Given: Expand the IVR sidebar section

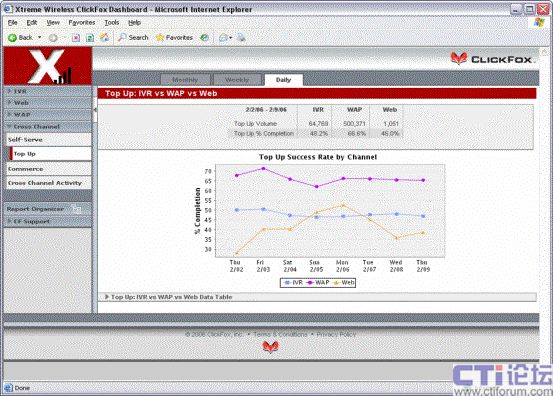Looking at the screenshot, I should pyautogui.click(x=48, y=91).
